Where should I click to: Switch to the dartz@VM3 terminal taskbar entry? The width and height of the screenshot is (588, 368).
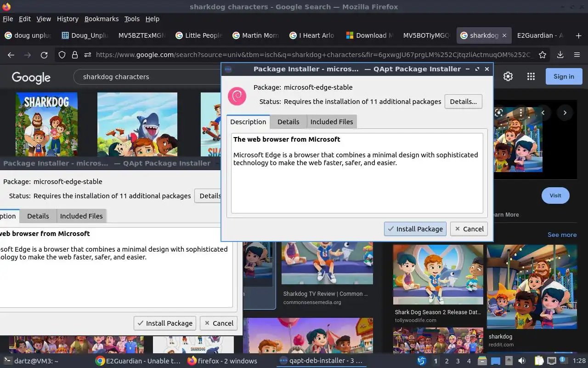pyautogui.click(x=31, y=361)
